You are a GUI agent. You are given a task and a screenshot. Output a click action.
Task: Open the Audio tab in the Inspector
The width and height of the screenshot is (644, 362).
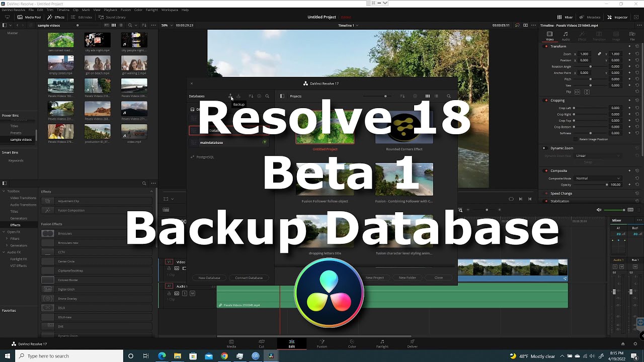(566, 36)
